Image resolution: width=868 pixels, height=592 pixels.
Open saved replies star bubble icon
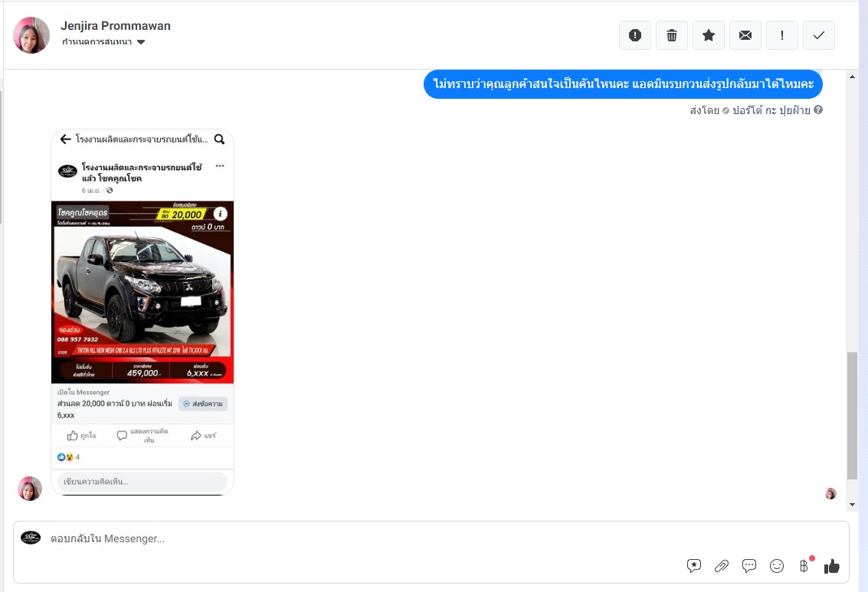click(693, 565)
